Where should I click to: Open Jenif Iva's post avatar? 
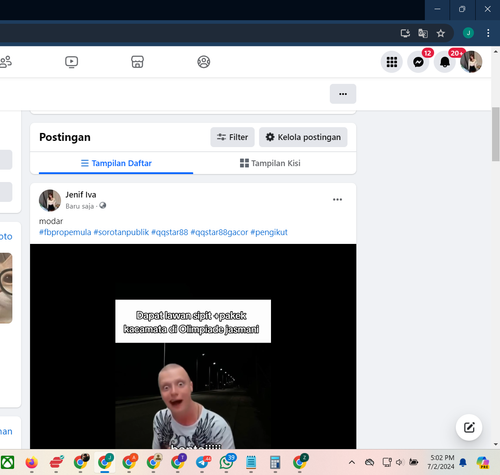pos(50,201)
